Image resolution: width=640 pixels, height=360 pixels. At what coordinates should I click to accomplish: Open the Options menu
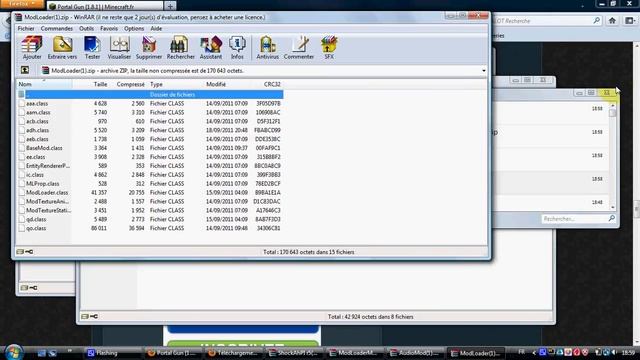tap(134, 29)
